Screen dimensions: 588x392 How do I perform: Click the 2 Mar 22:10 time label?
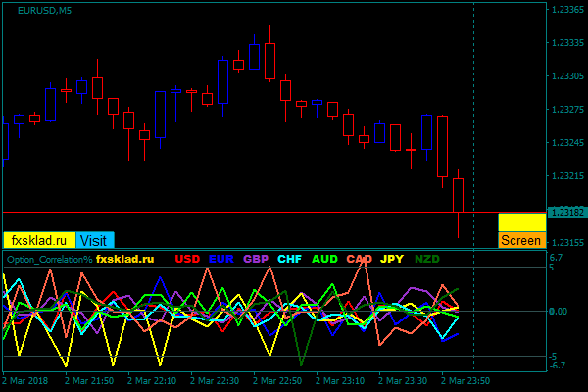152,381
